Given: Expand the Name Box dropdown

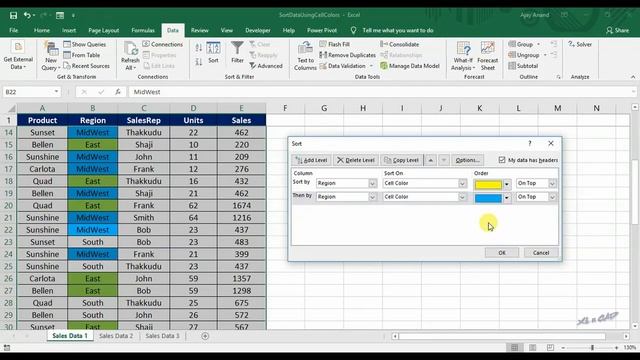Looking at the screenshot, I should [x=56, y=92].
